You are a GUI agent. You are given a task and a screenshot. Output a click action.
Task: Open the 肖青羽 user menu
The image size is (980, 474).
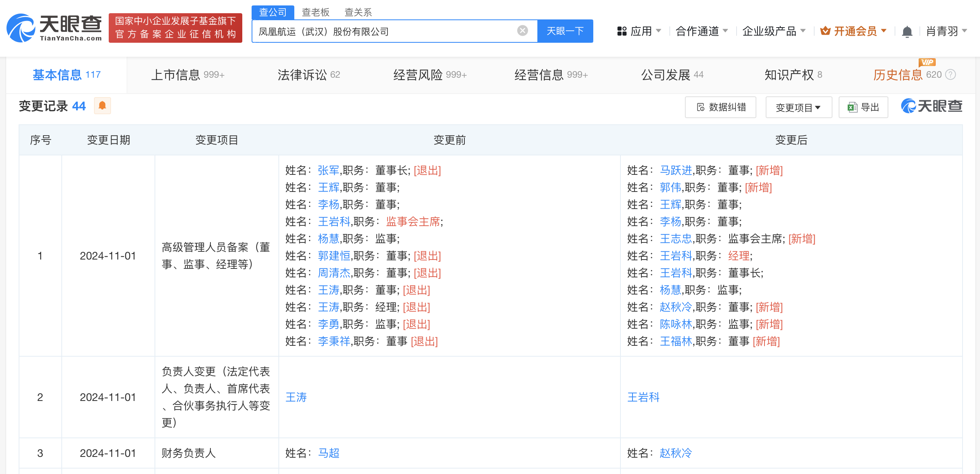tap(947, 31)
